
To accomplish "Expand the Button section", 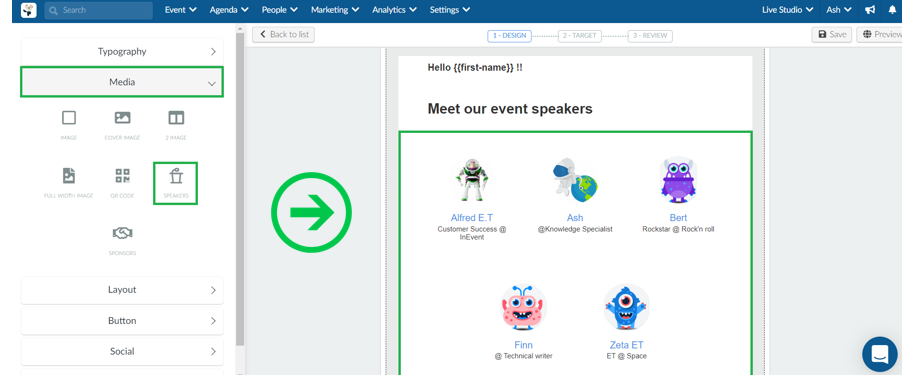I will (x=122, y=320).
